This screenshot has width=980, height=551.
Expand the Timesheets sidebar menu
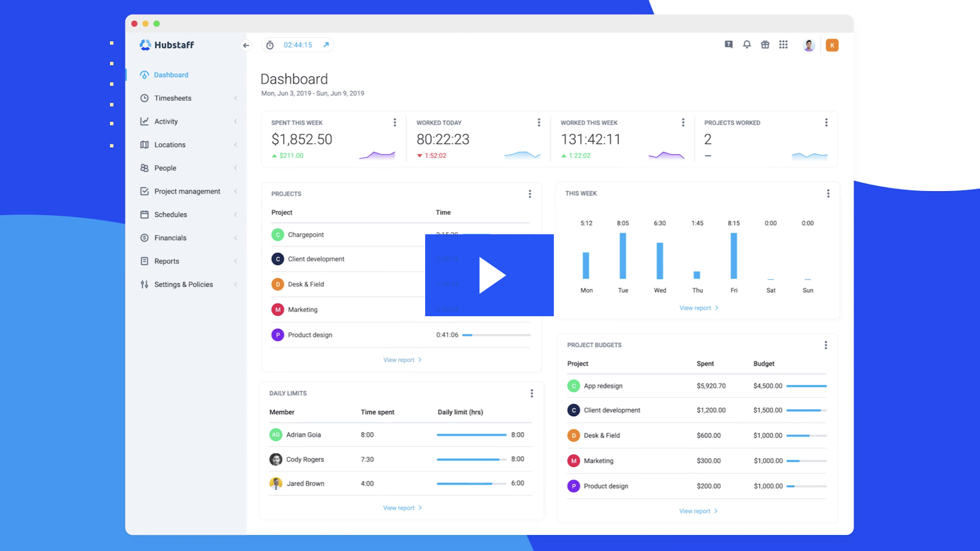173,98
